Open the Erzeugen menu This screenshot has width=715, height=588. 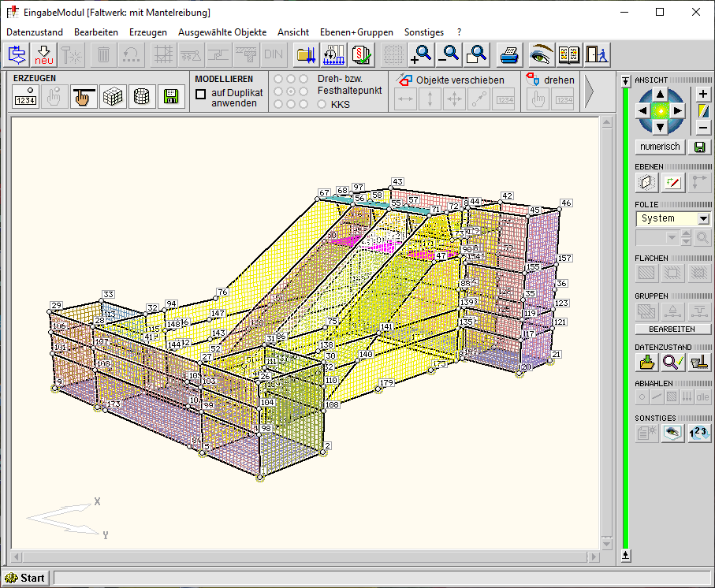(x=147, y=32)
